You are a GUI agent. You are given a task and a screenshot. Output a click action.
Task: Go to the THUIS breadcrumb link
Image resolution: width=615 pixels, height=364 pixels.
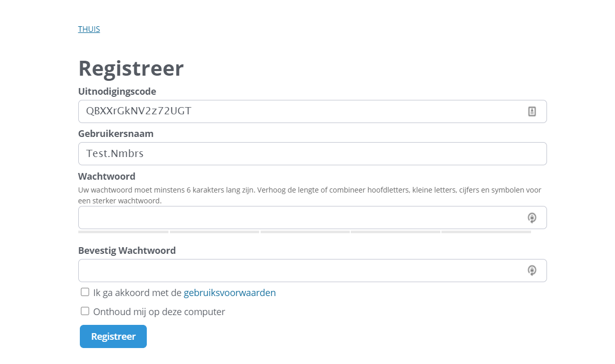pos(89,29)
